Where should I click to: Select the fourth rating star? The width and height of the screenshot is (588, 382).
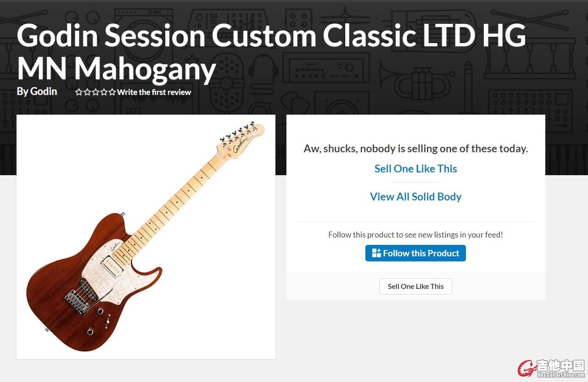(104, 92)
